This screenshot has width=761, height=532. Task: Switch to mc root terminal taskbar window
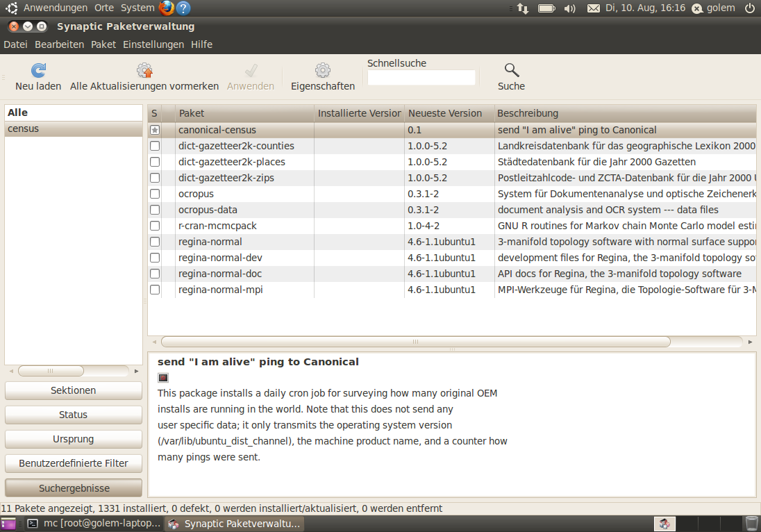click(94, 524)
